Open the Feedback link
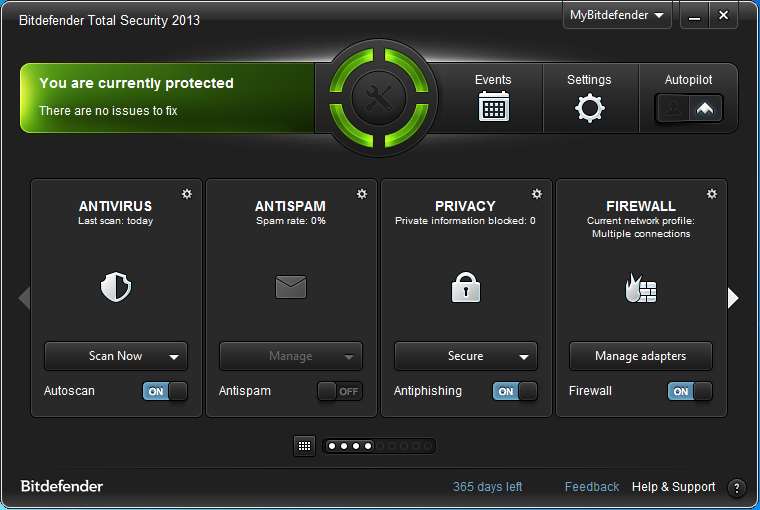This screenshot has height=510, width=760. click(x=592, y=487)
